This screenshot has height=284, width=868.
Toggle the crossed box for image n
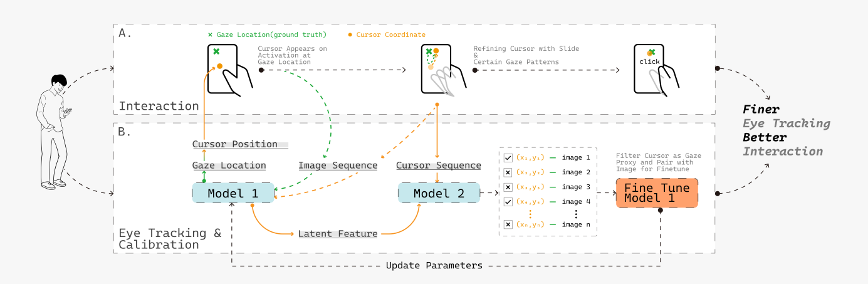point(508,224)
